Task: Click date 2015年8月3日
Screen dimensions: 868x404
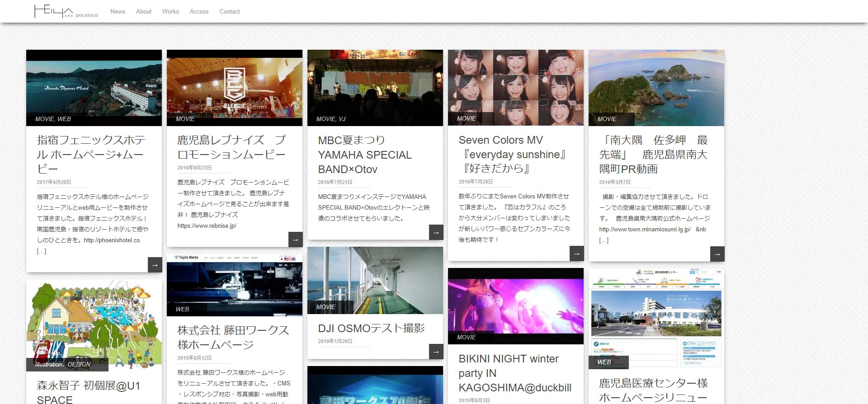Action: pos(474,400)
